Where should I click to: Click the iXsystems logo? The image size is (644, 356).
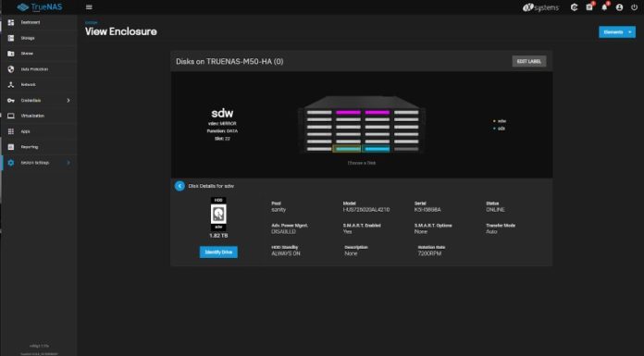[x=540, y=7]
